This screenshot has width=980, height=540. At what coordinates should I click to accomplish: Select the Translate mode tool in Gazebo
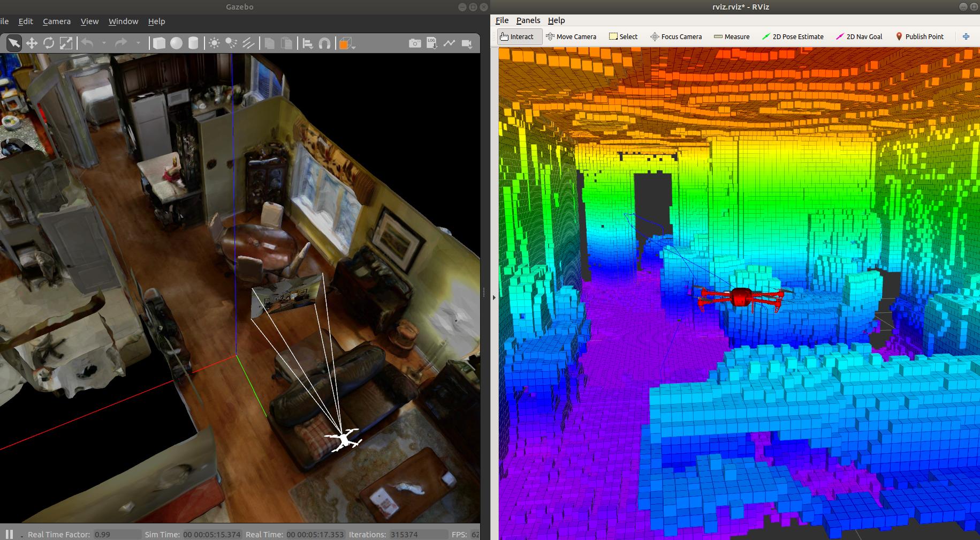point(32,43)
